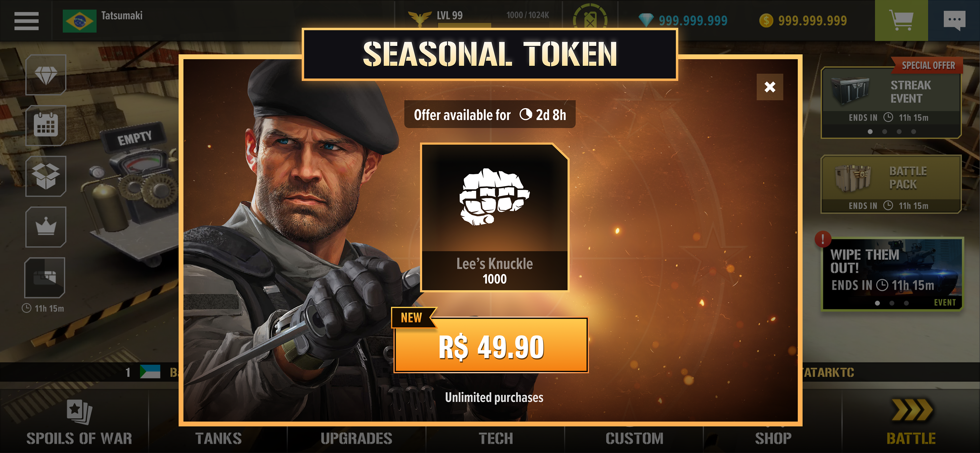The image size is (980, 453).
Task: Select the crown icon in sidebar
Action: coord(46,227)
